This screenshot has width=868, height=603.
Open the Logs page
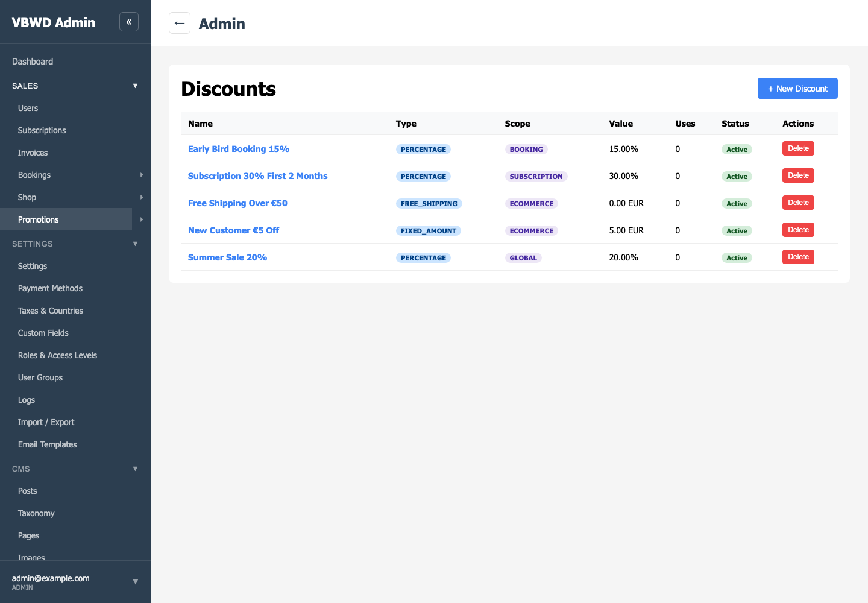click(x=27, y=400)
